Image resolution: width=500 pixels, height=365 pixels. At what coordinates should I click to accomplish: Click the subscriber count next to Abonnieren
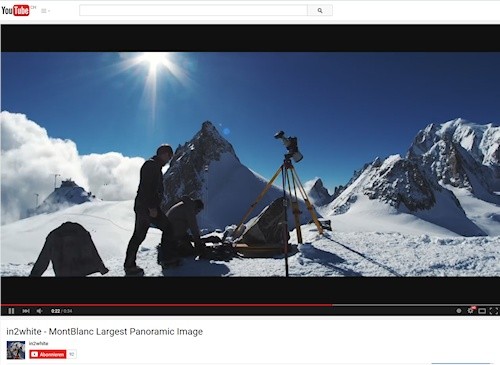pos(72,354)
